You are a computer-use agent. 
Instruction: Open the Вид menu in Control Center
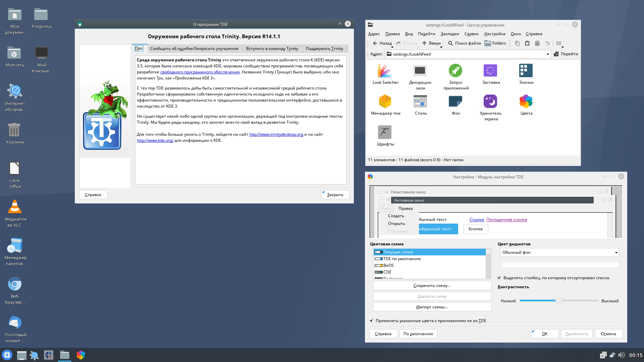click(x=409, y=34)
